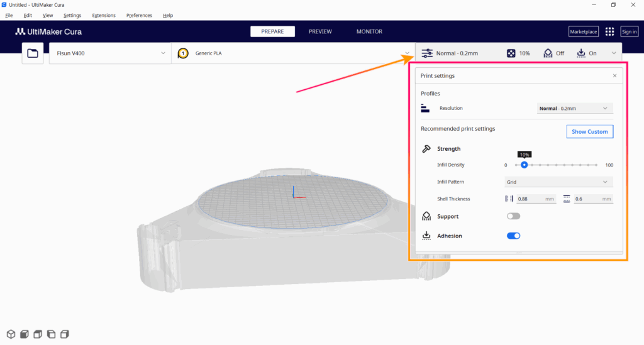The height and width of the screenshot is (345, 644).
Task: Close the Print settings panel
Action: coord(615,75)
